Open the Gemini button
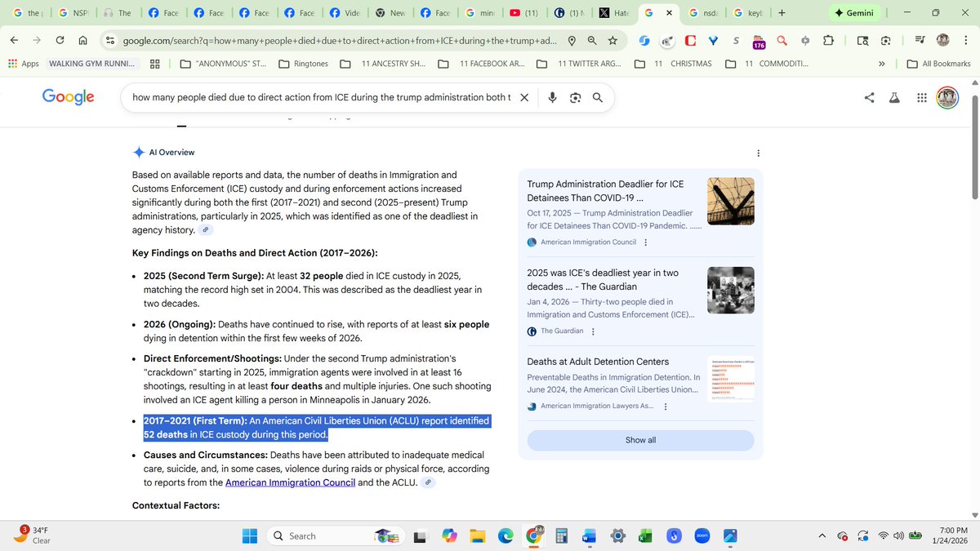Viewport: 980px width, 551px height. (854, 13)
